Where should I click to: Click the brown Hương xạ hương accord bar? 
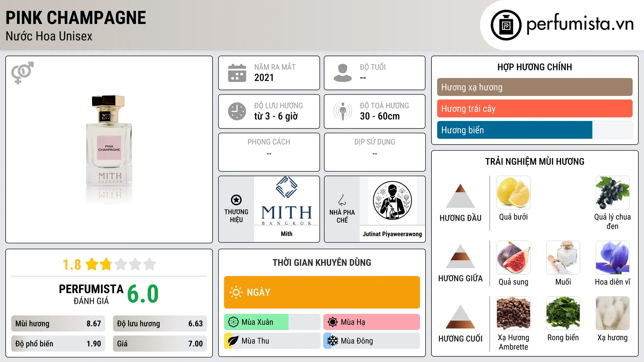coord(535,87)
